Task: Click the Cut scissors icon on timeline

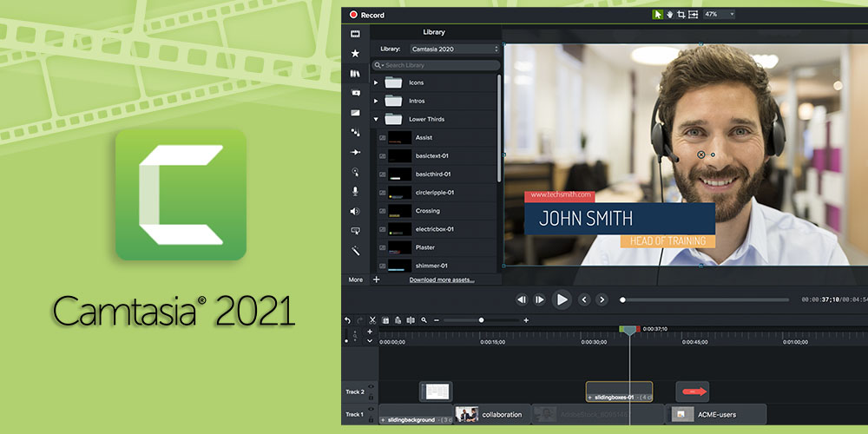Action: pos(372,320)
